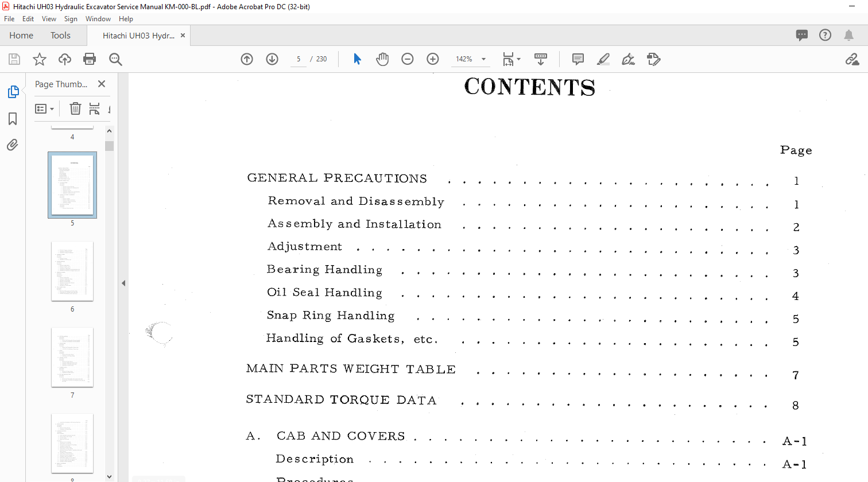Viewport: 868px width, 482px height.
Task: Open the File menu
Action: [x=9, y=19]
